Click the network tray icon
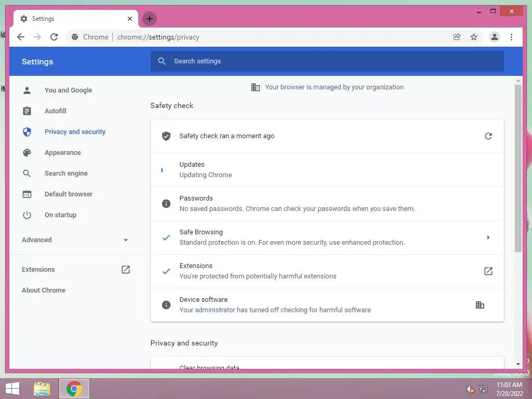 [483, 389]
